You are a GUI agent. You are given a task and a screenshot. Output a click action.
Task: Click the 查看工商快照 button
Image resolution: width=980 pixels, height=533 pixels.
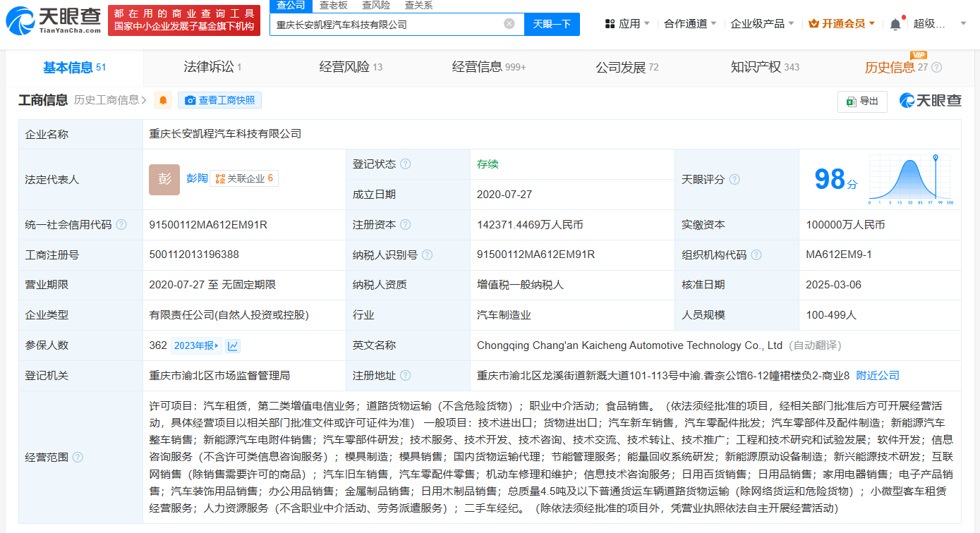[219, 101]
